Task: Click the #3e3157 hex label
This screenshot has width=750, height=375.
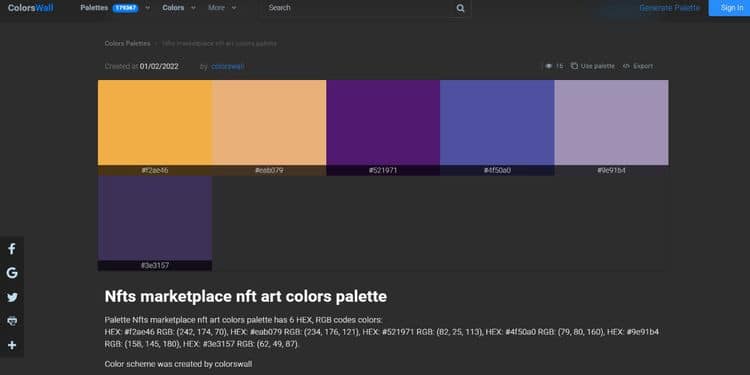Action: click(155, 265)
